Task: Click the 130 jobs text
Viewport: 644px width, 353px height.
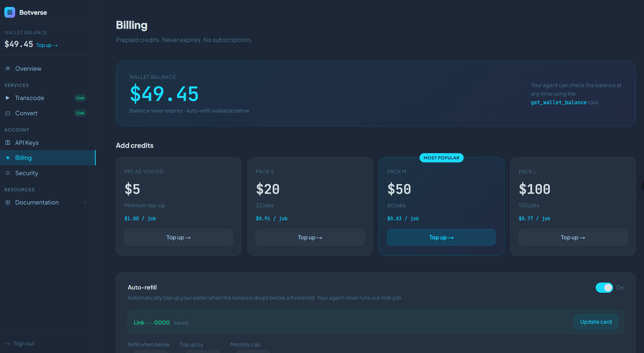Action: [529, 205]
